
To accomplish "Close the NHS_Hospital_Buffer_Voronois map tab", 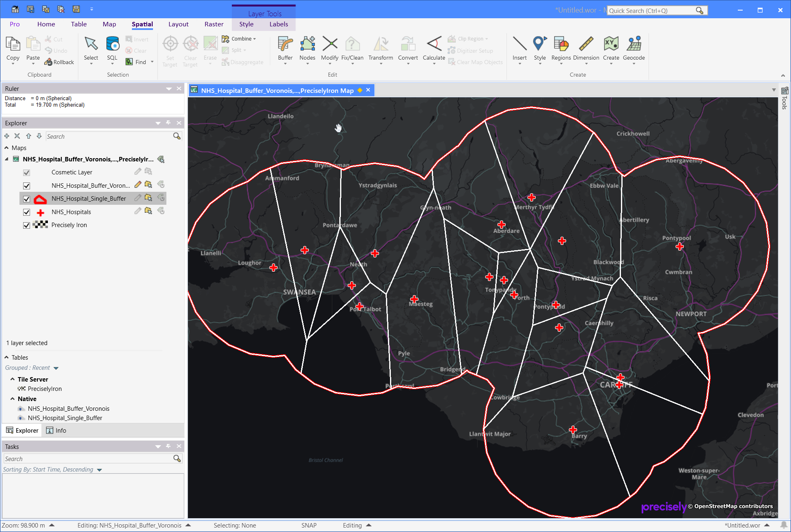I will point(368,90).
